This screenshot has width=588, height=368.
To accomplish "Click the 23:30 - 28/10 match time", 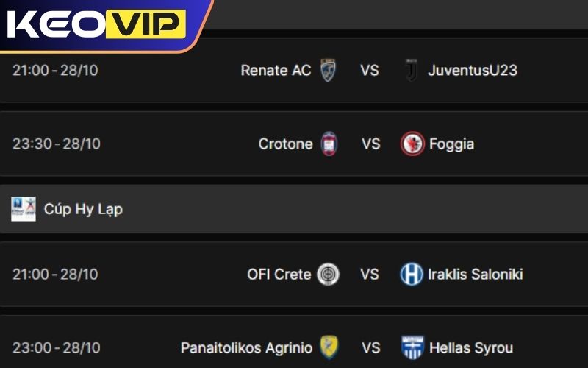I will point(57,144).
